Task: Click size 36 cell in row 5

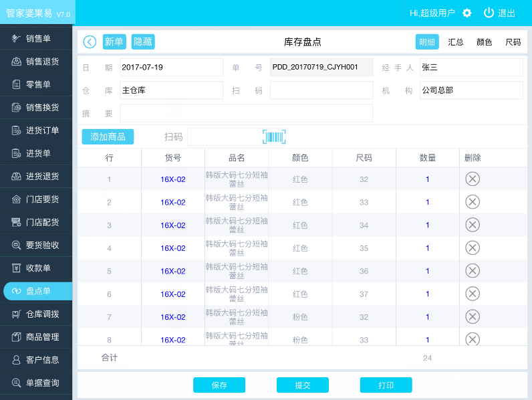Action: pyautogui.click(x=364, y=271)
